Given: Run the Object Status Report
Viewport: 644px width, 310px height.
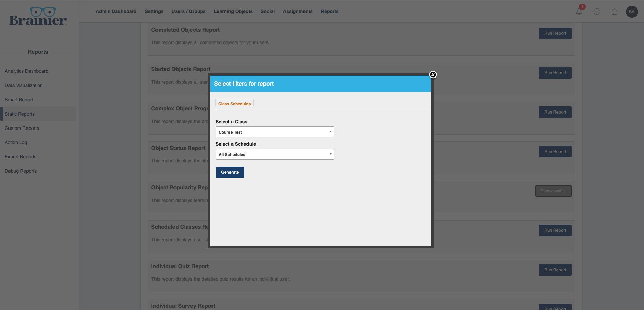Looking at the screenshot, I should 555,152.
